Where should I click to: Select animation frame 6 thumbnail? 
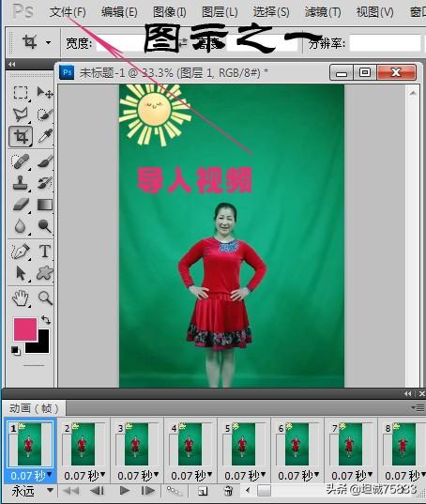tap(297, 445)
